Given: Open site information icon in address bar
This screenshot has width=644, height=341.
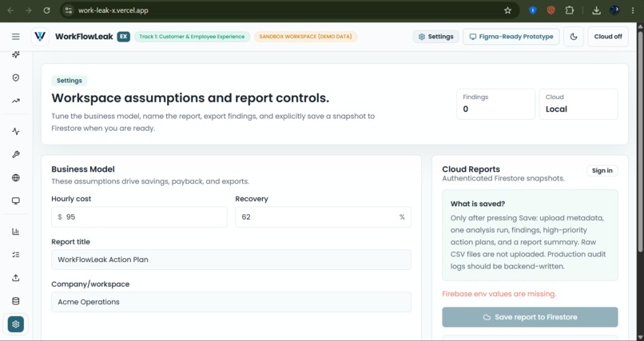Looking at the screenshot, I should tap(69, 10).
